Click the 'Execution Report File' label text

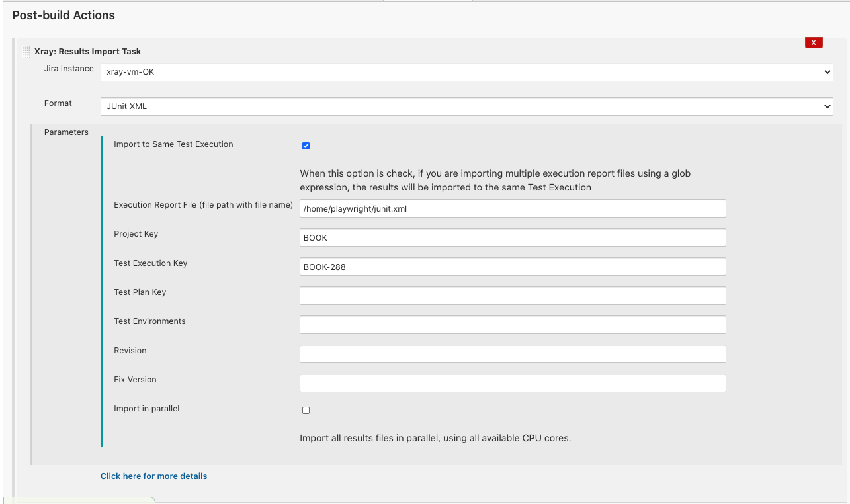tap(203, 205)
